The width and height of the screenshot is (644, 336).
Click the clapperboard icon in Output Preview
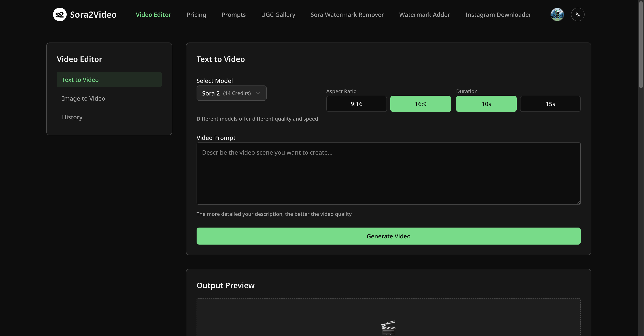click(388, 327)
